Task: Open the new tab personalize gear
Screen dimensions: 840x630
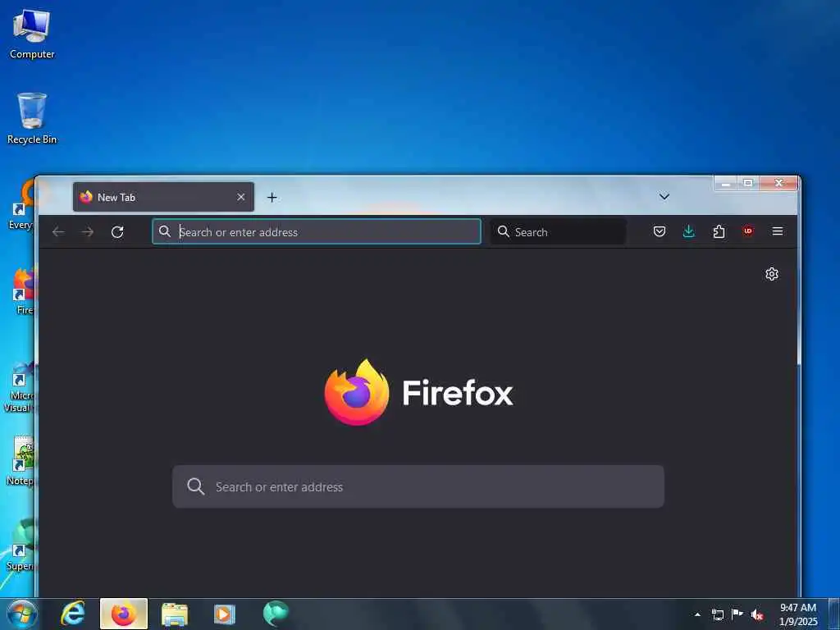Action: click(771, 274)
